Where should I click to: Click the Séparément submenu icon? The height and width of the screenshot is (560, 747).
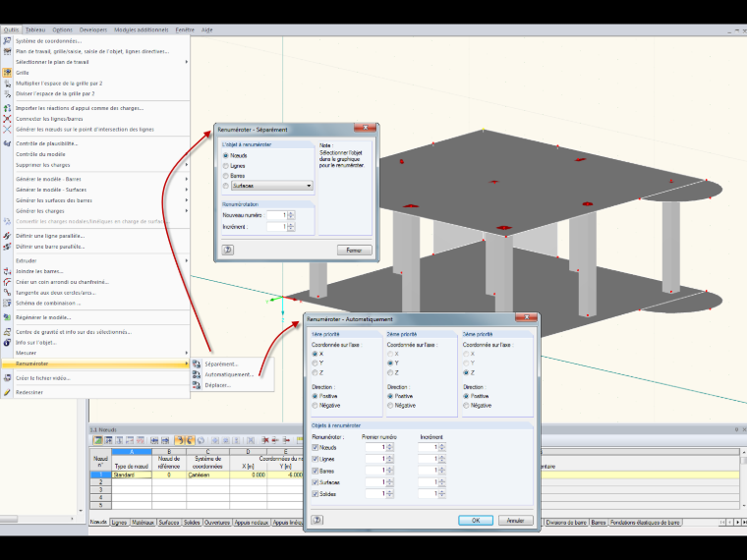point(197,364)
